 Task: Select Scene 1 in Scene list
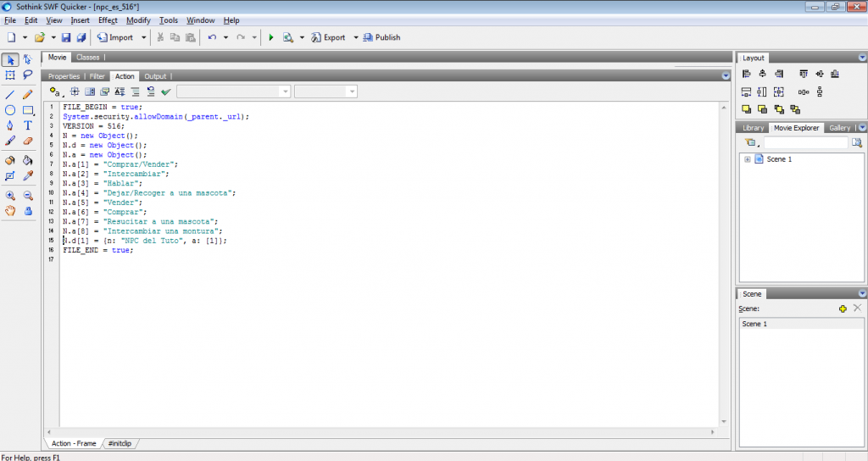[801, 324]
